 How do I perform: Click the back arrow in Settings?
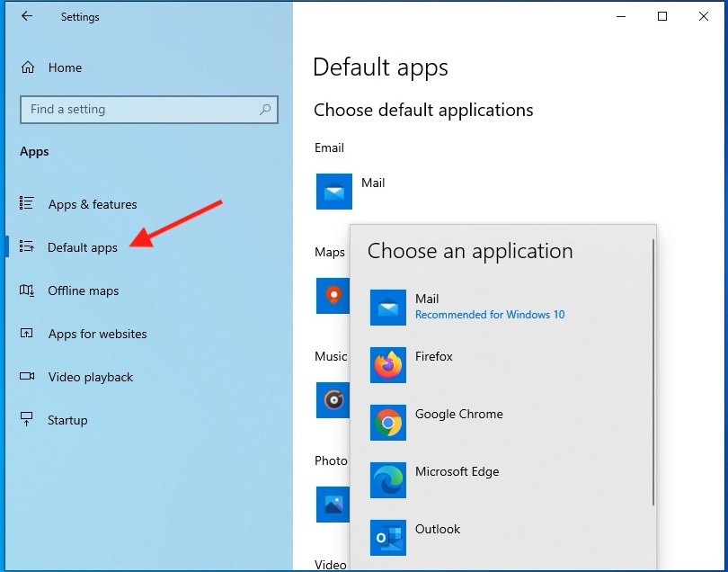(27, 16)
